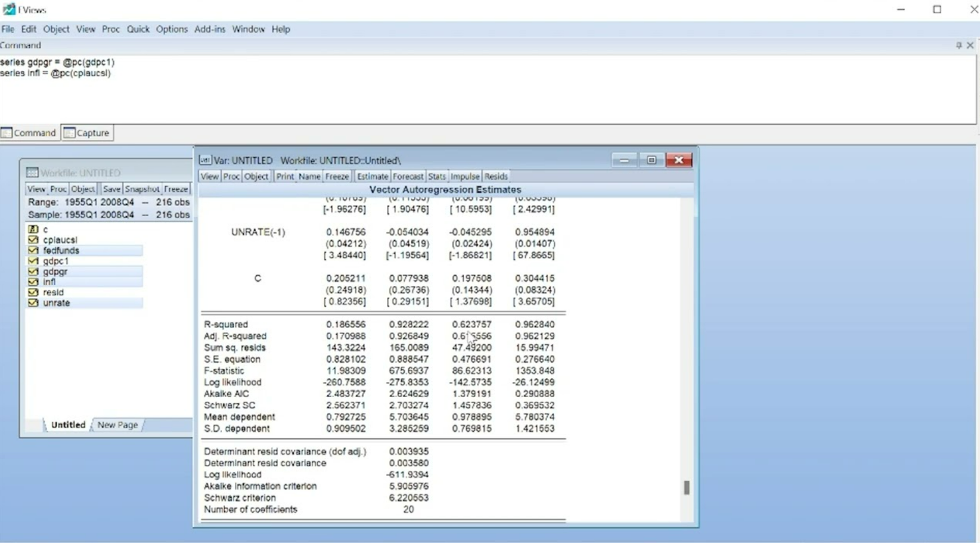This screenshot has height=543, width=980.
Task: Click the EViews application logo icon
Action: click(8, 10)
